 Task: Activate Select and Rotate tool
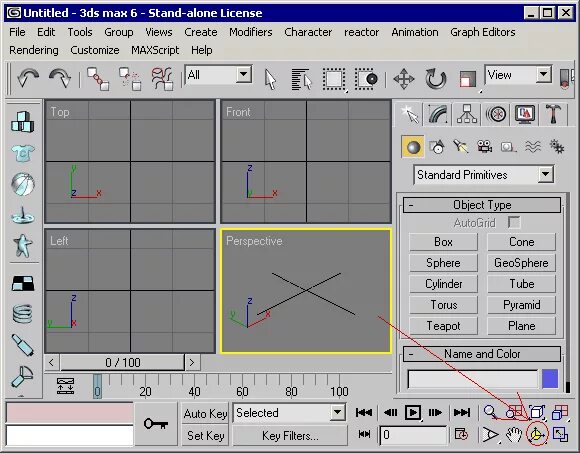pos(436,79)
